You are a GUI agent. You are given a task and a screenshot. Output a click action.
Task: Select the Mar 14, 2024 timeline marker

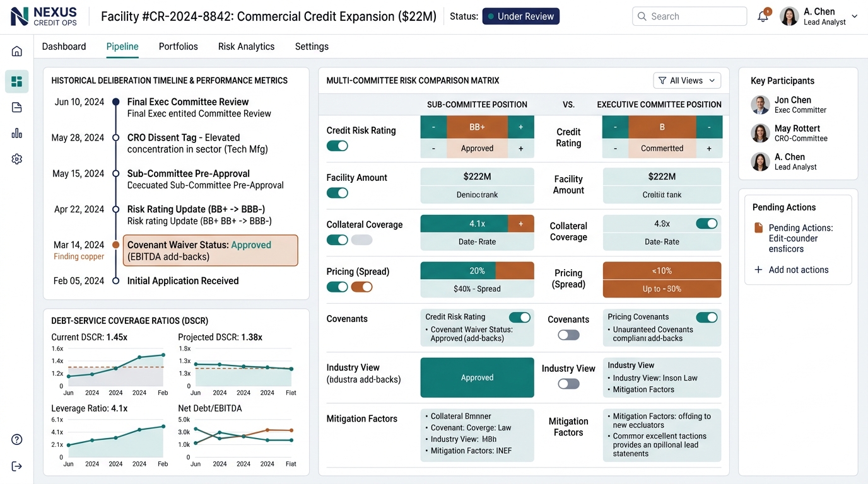coord(115,245)
